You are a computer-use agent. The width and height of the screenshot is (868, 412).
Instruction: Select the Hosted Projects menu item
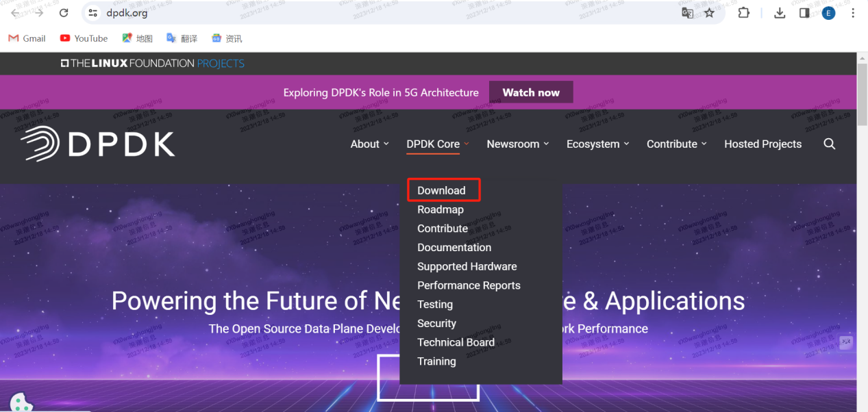pos(762,144)
